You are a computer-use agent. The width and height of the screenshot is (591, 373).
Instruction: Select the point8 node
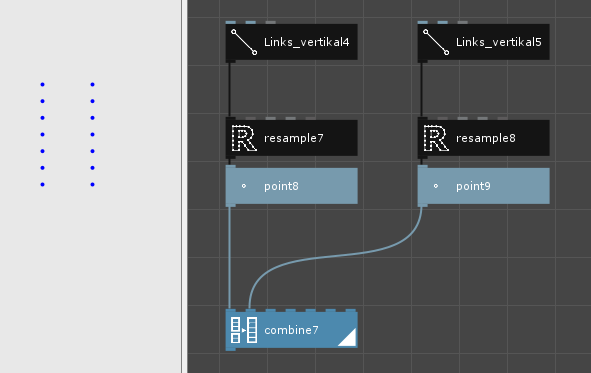point(291,186)
